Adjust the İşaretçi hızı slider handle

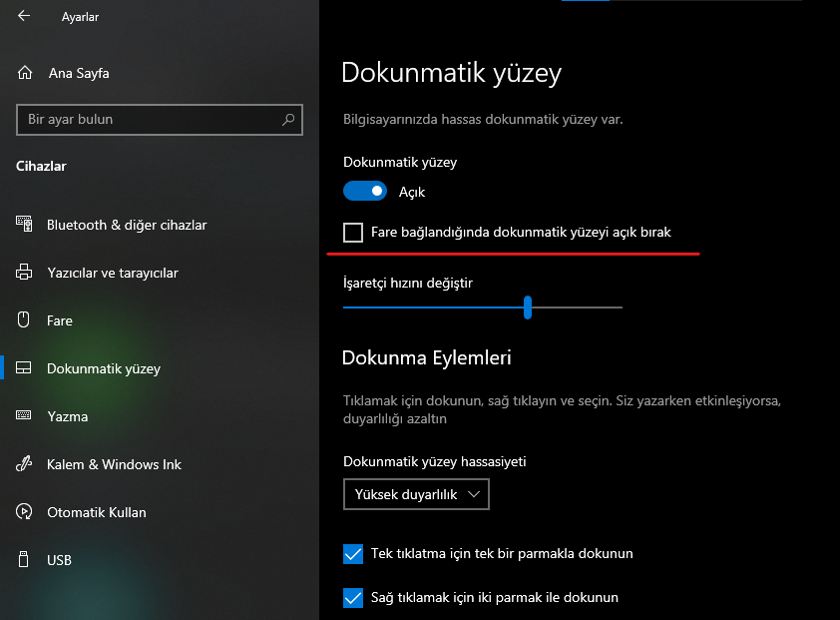[527, 308]
